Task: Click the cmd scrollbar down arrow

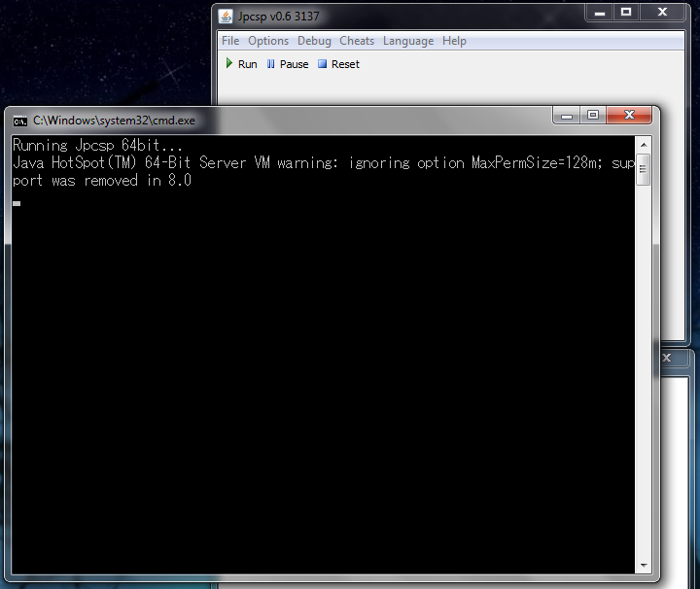Action: [x=644, y=566]
